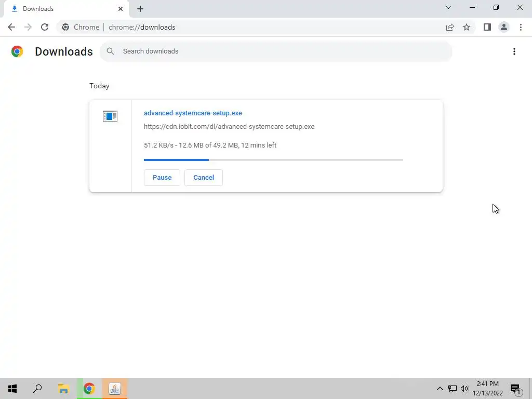Viewport: 532px width, 399px height.
Task: Focus the Search downloads field
Action: pyautogui.click(x=276, y=51)
